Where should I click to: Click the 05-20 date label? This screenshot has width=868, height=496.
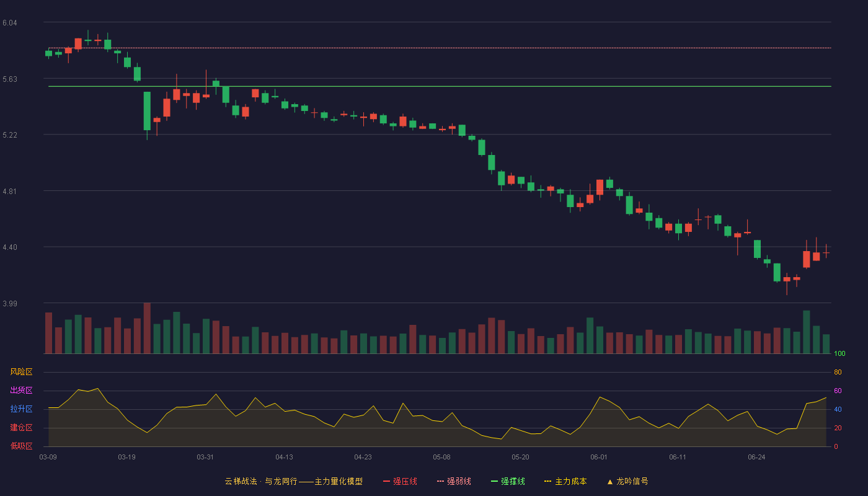click(520, 457)
